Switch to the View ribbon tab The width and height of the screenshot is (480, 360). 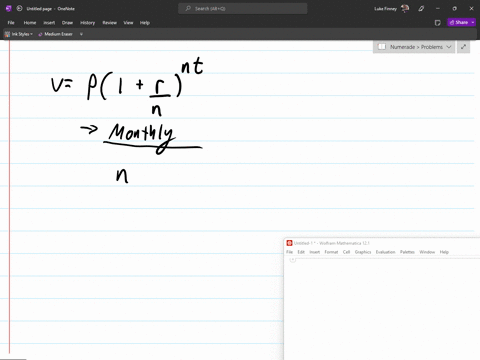[128, 23]
